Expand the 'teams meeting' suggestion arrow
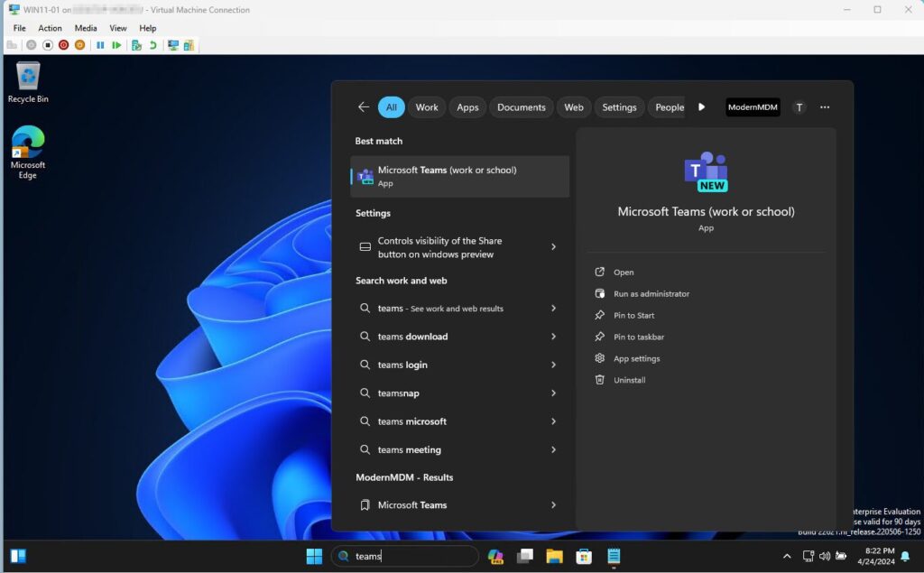 [x=553, y=449]
